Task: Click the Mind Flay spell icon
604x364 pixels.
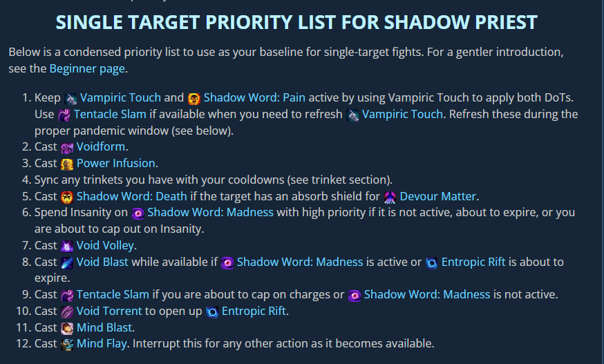Action: [x=67, y=344]
